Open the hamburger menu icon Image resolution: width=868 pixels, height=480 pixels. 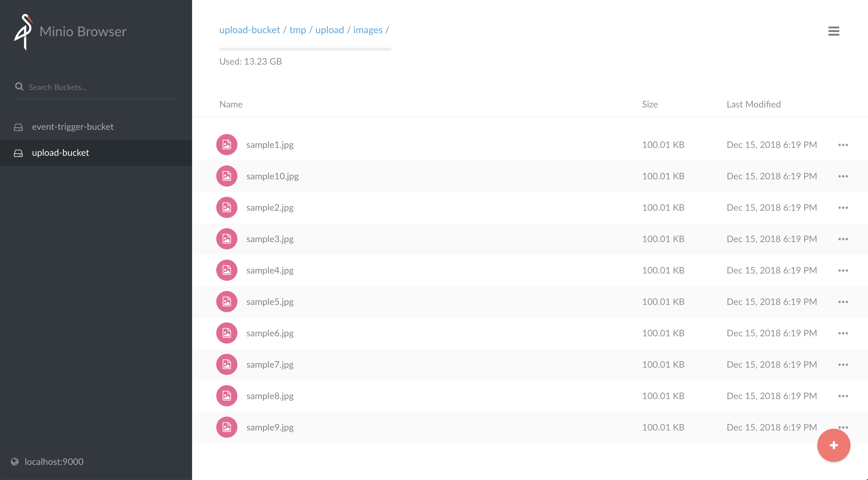tap(834, 31)
